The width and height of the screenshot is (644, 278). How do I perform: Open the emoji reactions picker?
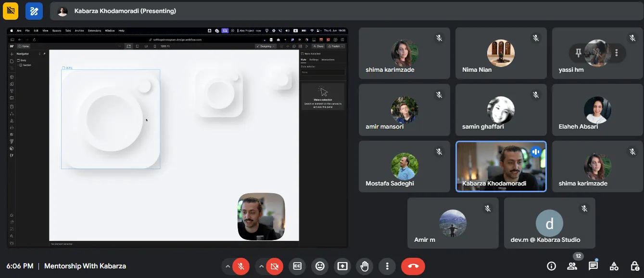(x=320, y=266)
